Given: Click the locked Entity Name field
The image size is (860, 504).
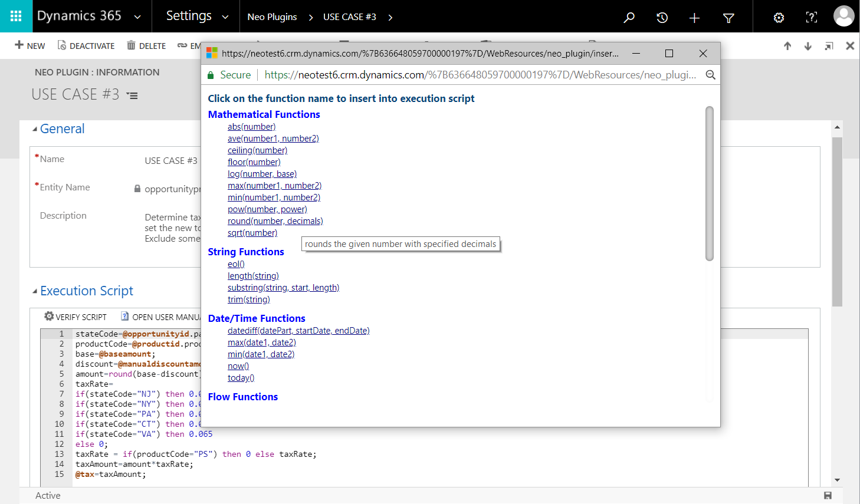Looking at the screenshot, I should pyautogui.click(x=168, y=189).
